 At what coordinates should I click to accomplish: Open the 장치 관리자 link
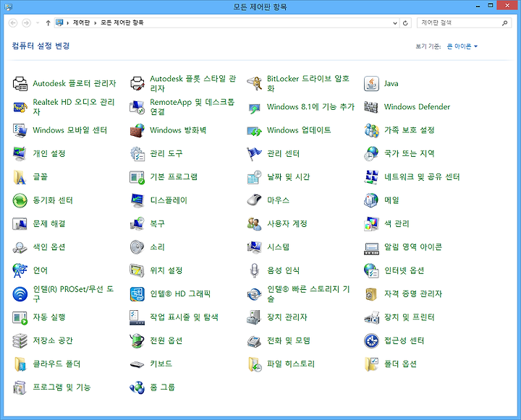287,317
